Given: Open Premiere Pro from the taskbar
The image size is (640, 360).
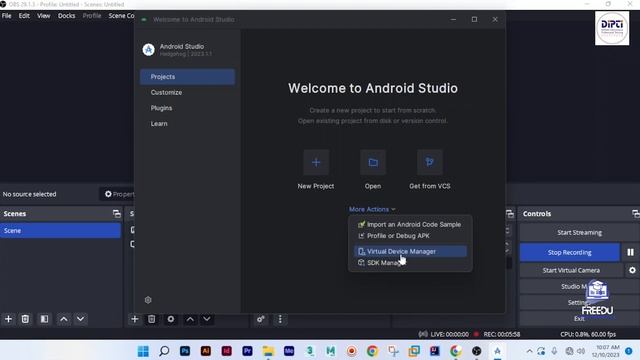Looking at the screenshot, I should pyautogui.click(x=247, y=351).
